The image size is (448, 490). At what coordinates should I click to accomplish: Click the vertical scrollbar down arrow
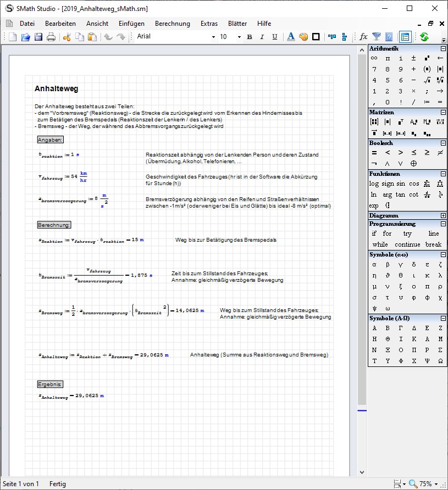(x=362, y=472)
